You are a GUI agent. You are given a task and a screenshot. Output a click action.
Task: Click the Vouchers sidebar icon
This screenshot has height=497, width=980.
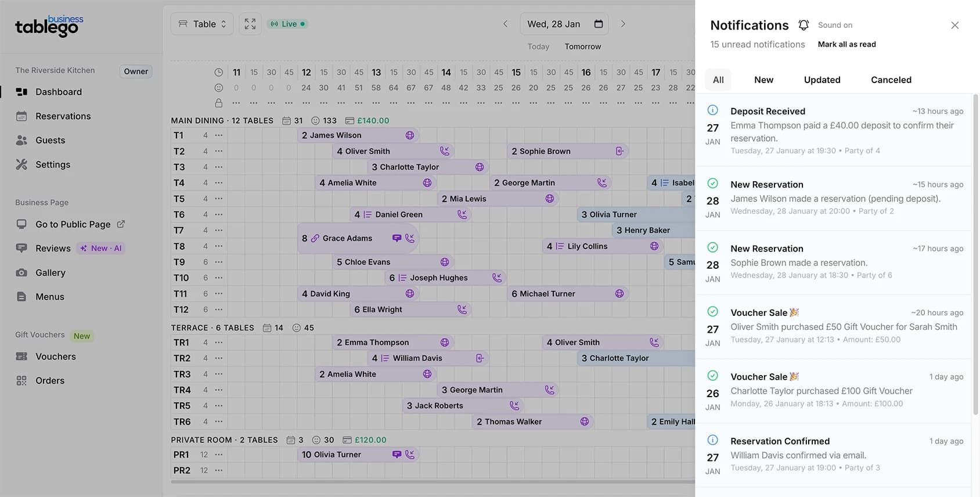pyautogui.click(x=21, y=356)
